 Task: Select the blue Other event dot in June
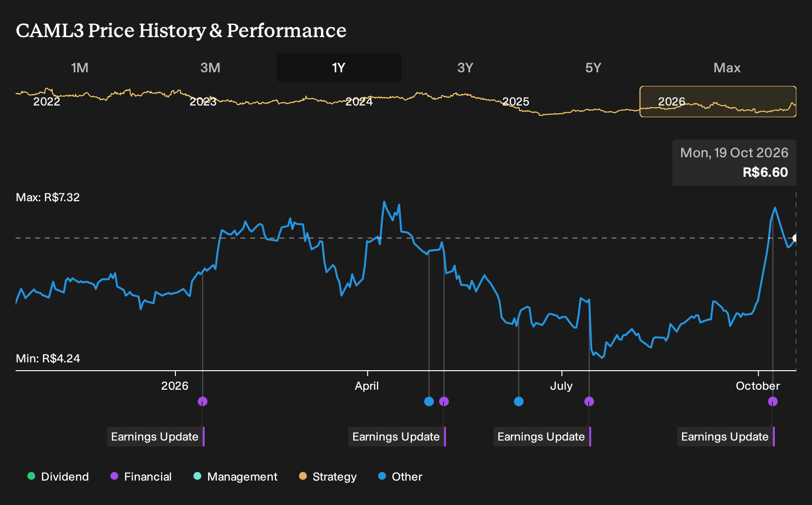pos(519,401)
